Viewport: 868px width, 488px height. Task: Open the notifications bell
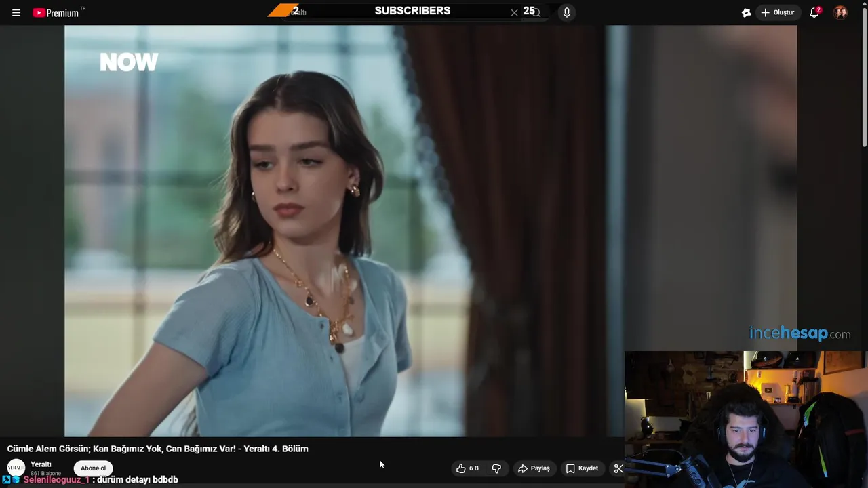click(x=814, y=12)
